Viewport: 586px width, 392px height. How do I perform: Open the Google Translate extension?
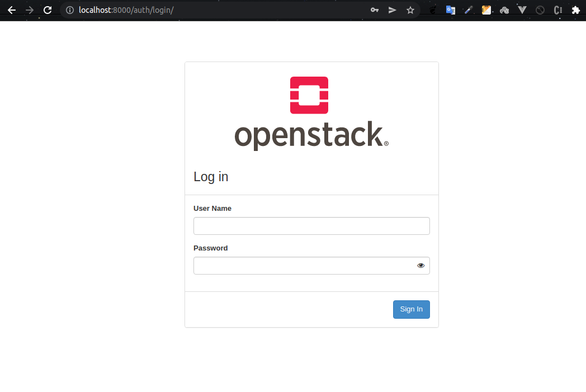(x=451, y=10)
